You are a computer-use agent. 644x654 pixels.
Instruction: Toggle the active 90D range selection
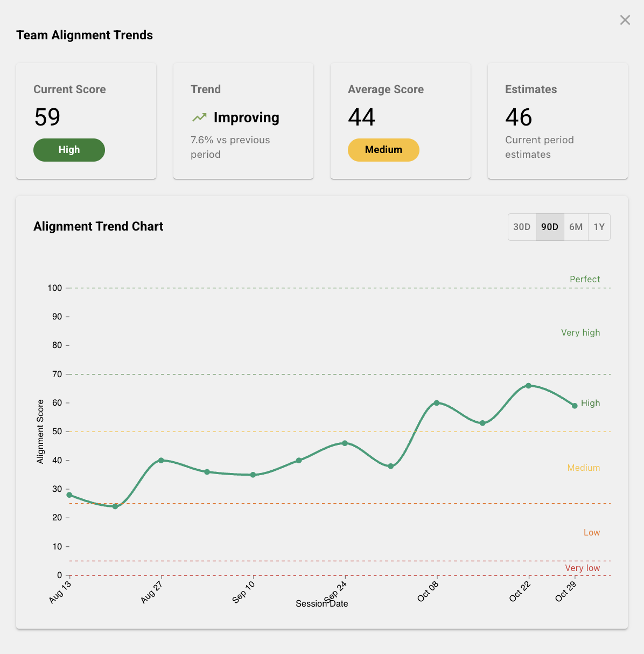[x=549, y=227]
